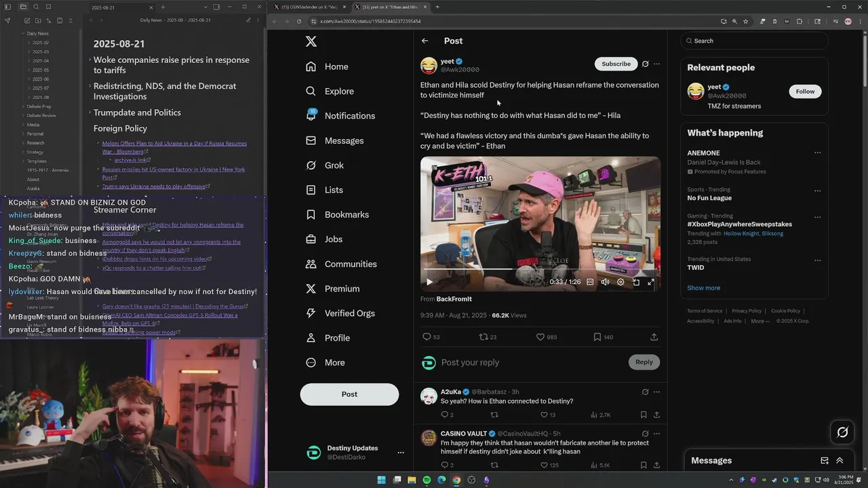
Task: Open Meloni Offers Plan to Aid Ukraine link
Action: pyautogui.click(x=174, y=147)
